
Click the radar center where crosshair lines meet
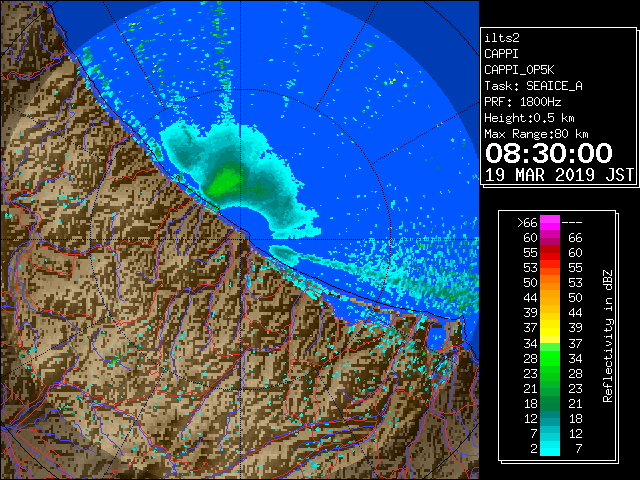240,239
